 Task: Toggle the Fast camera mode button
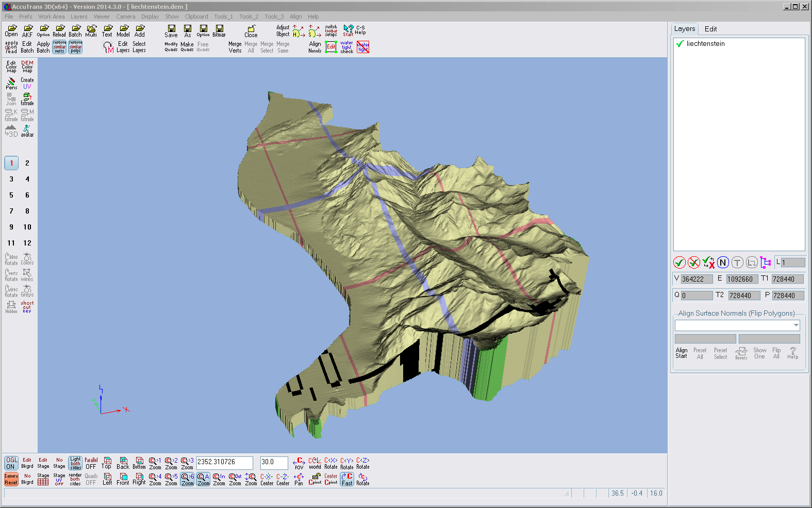click(347, 479)
